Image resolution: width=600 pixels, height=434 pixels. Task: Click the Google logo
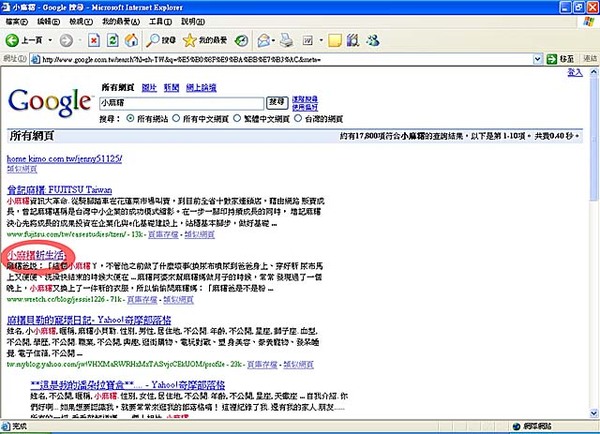pos(50,102)
